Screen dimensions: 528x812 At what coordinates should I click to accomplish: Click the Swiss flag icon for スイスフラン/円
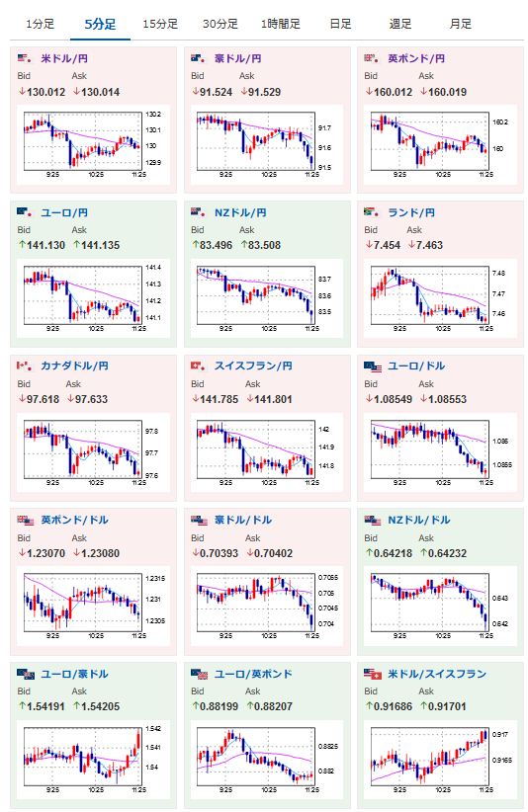pyautogui.click(x=198, y=366)
